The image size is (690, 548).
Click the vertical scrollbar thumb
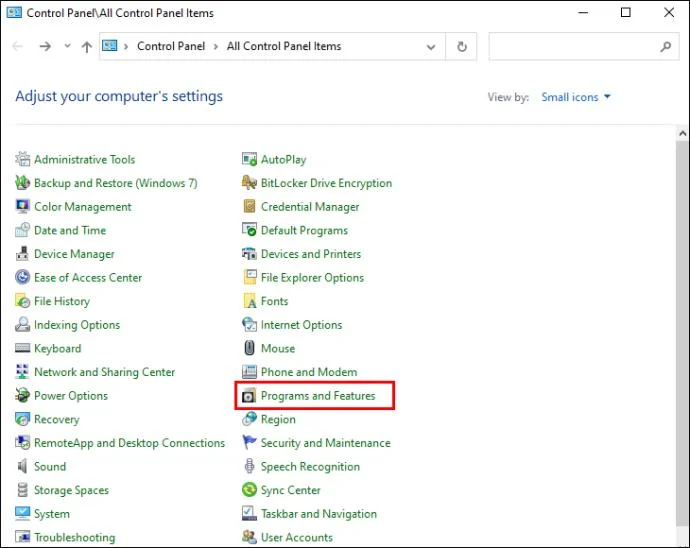pos(683,332)
